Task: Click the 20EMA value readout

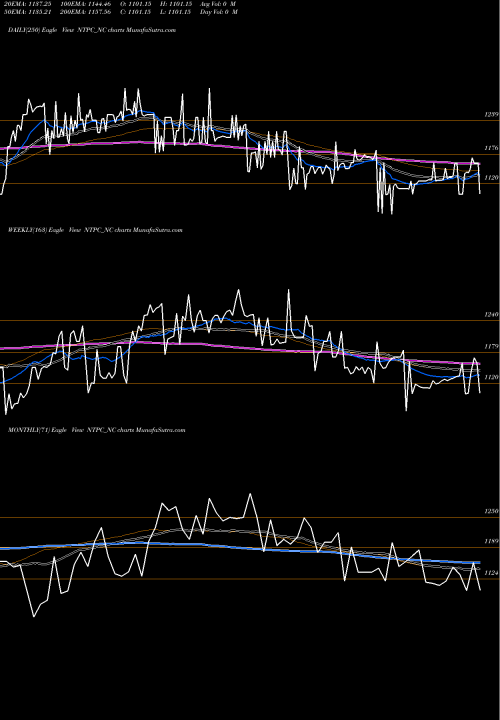Action: (x=28, y=4)
